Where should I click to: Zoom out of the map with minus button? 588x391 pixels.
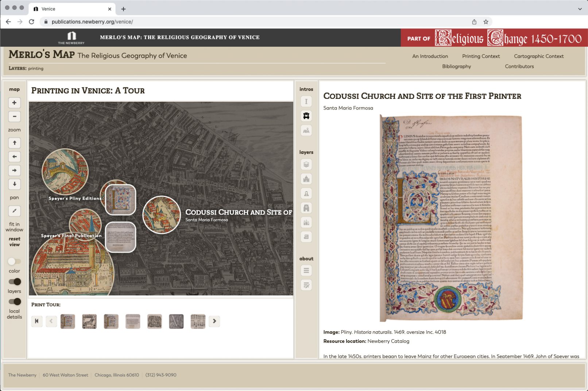click(14, 117)
